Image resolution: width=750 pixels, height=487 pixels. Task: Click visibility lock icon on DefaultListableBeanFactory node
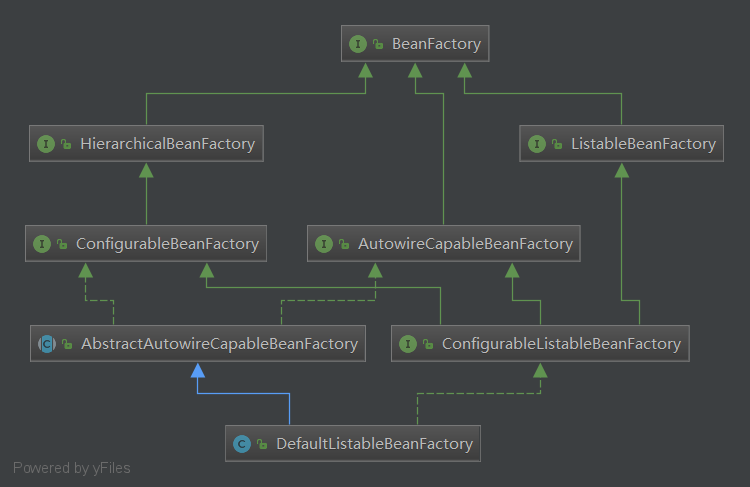coord(262,445)
